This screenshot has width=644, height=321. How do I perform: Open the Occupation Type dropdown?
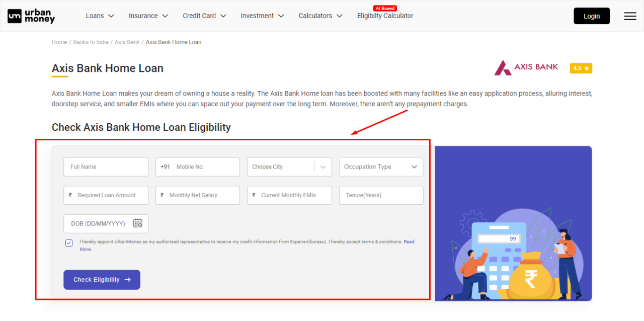[381, 167]
